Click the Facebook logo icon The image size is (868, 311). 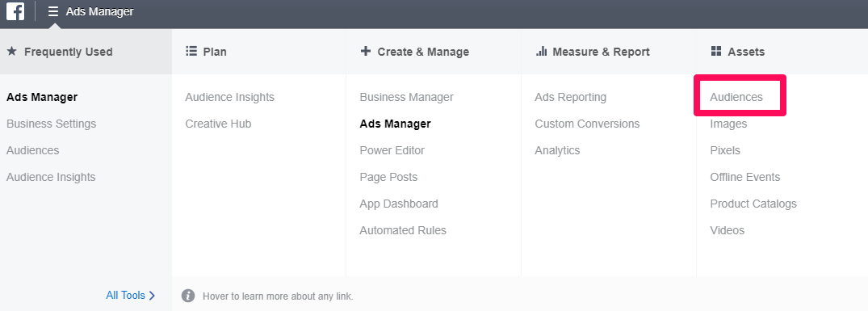pos(15,11)
